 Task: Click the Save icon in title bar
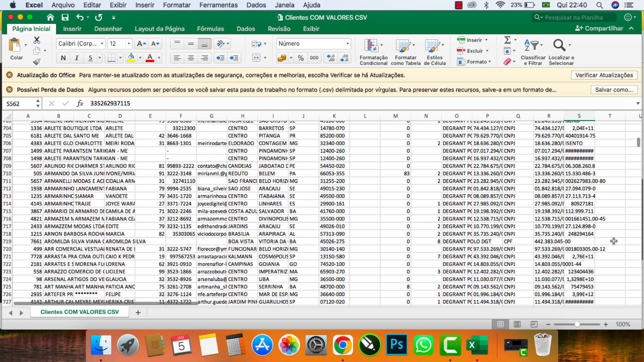[65, 17]
